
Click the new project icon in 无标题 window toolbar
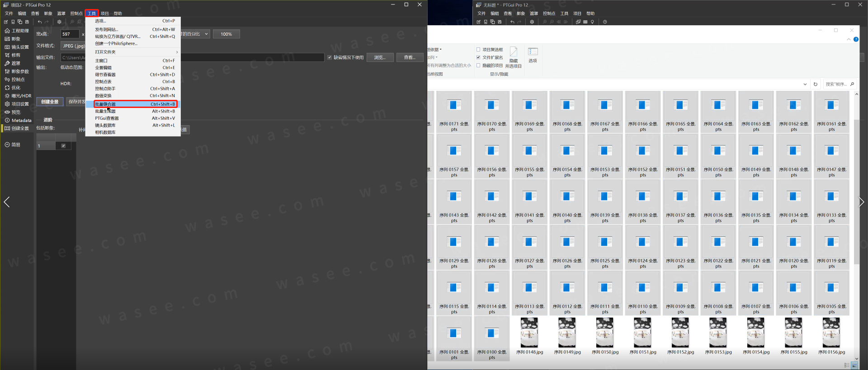(x=479, y=22)
